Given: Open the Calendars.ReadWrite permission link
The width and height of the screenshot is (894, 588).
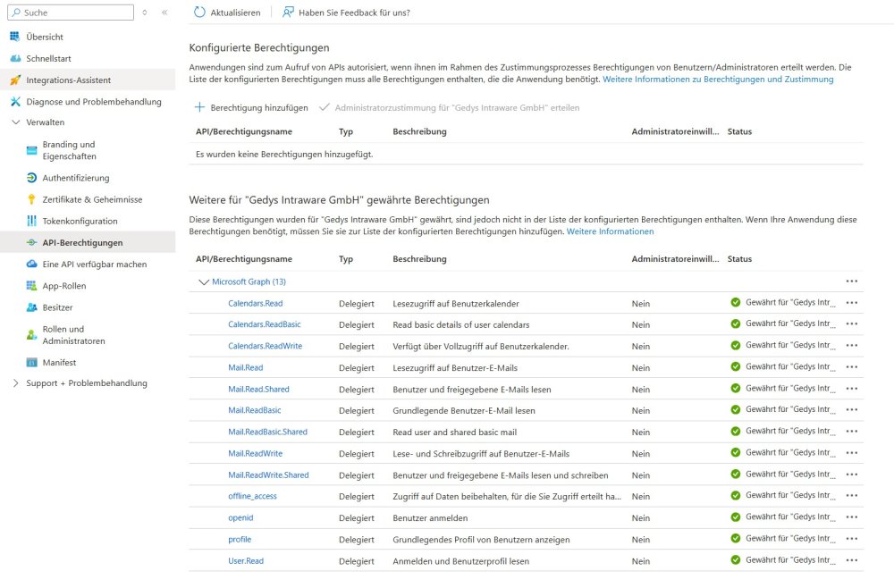Looking at the screenshot, I should (265, 346).
